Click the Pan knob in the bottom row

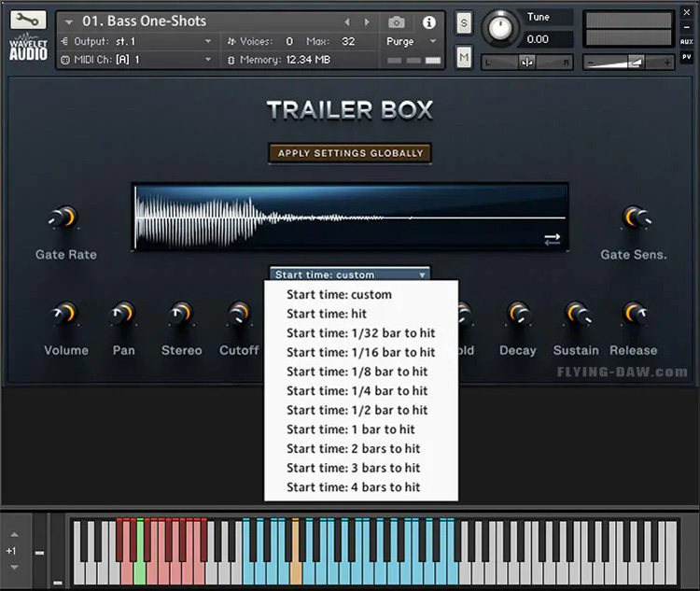pyautogui.click(x=123, y=314)
